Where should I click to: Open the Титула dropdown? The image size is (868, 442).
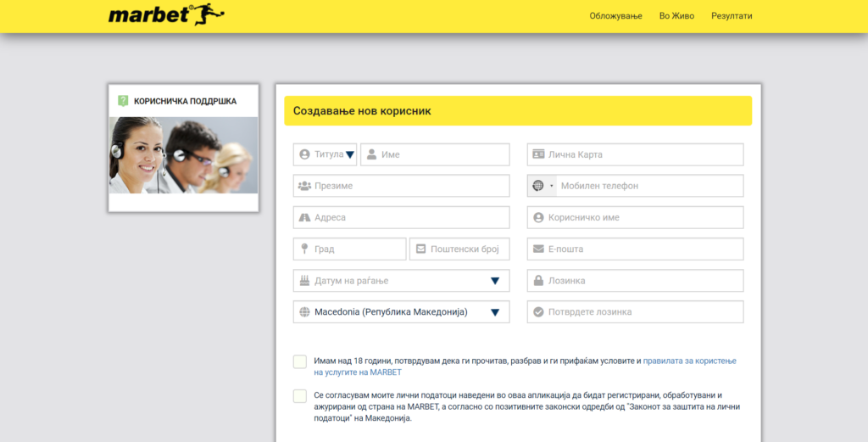[x=325, y=154]
